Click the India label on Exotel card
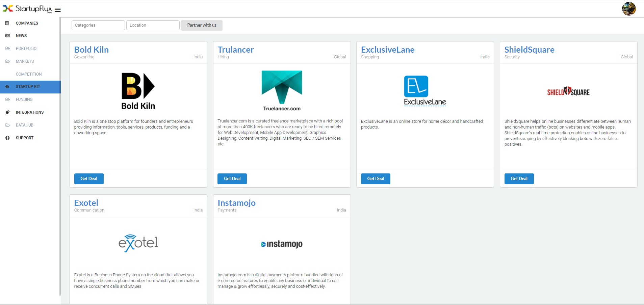 pyautogui.click(x=198, y=210)
